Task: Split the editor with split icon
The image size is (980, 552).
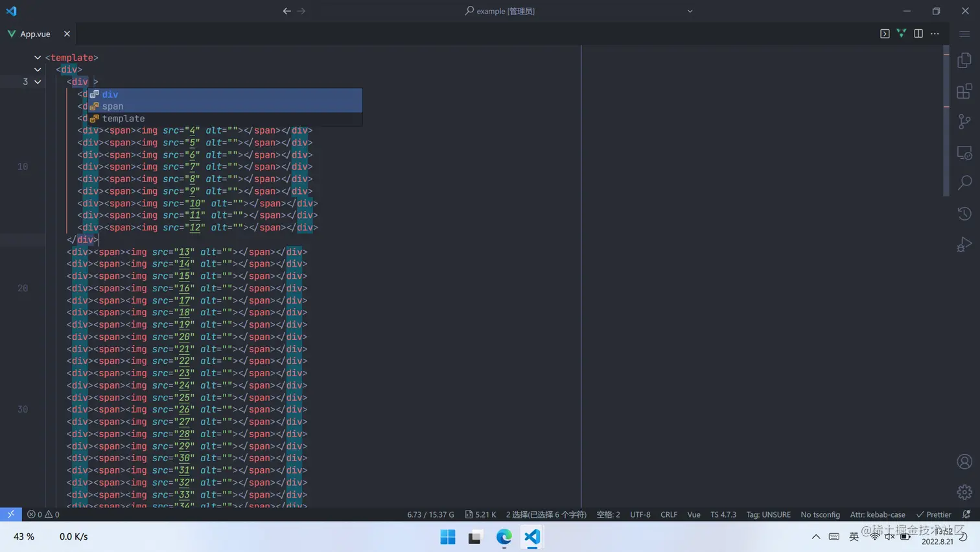Action: click(x=918, y=34)
